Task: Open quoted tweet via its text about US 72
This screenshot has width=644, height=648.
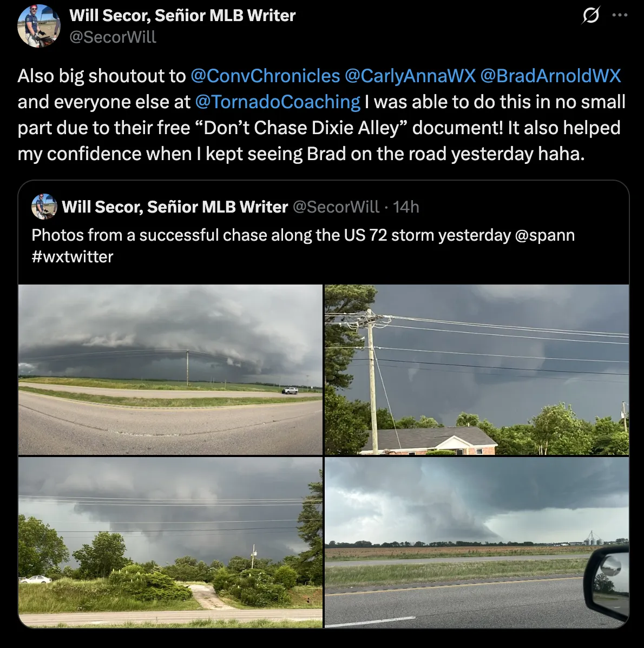Action: pyautogui.click(x=271, y=235)
